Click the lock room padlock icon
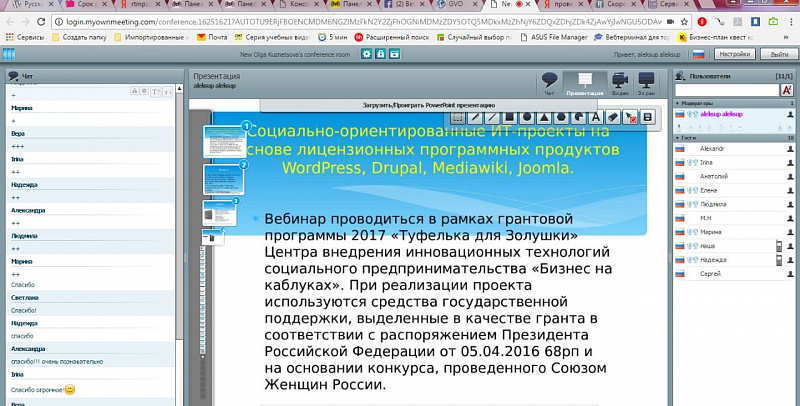The width and height of the screenshot is (800, 406). pyautogui.click(x=380, y=54)
